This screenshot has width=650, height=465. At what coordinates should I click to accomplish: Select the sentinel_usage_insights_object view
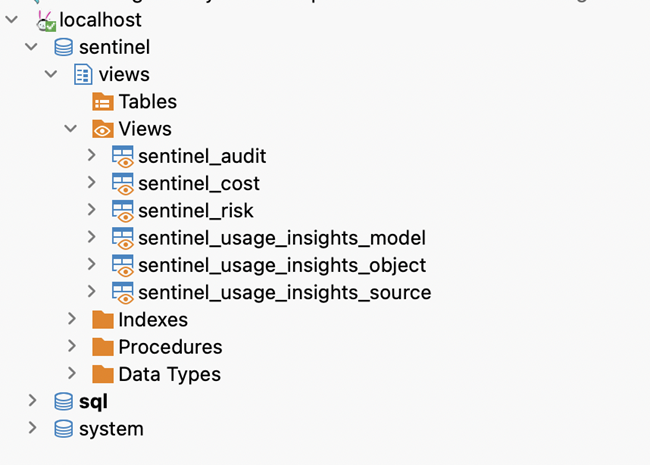tap(282, 266)
